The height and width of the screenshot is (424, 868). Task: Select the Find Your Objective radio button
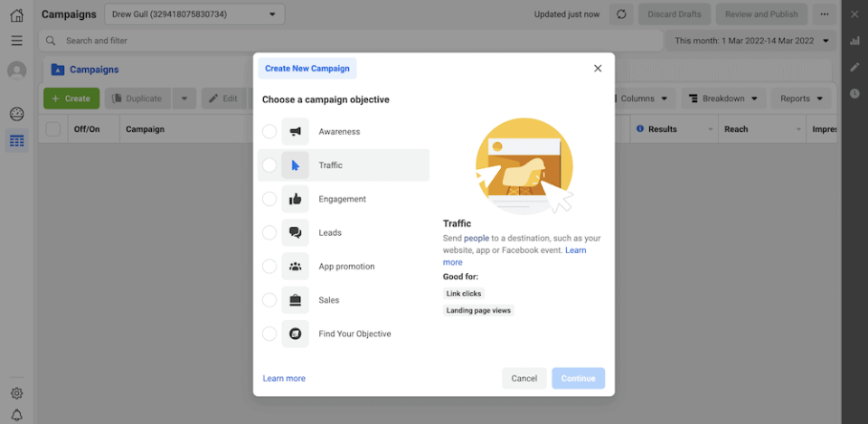269,334
